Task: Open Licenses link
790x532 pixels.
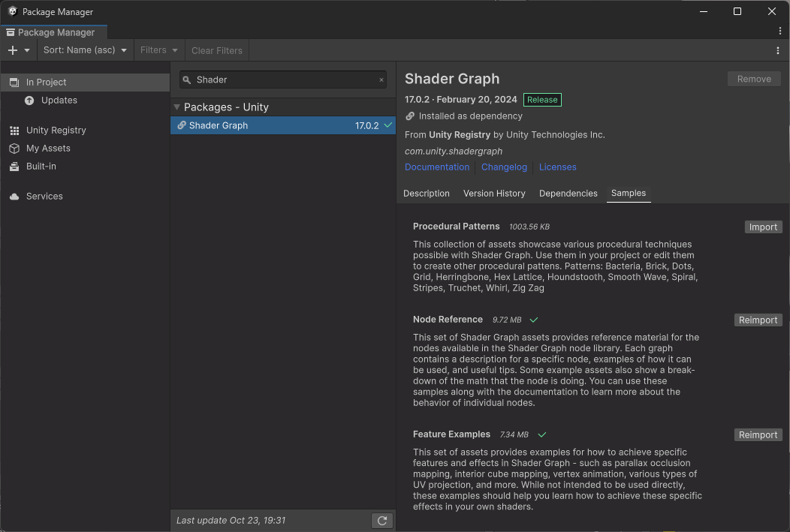Action: coord(557,167)
